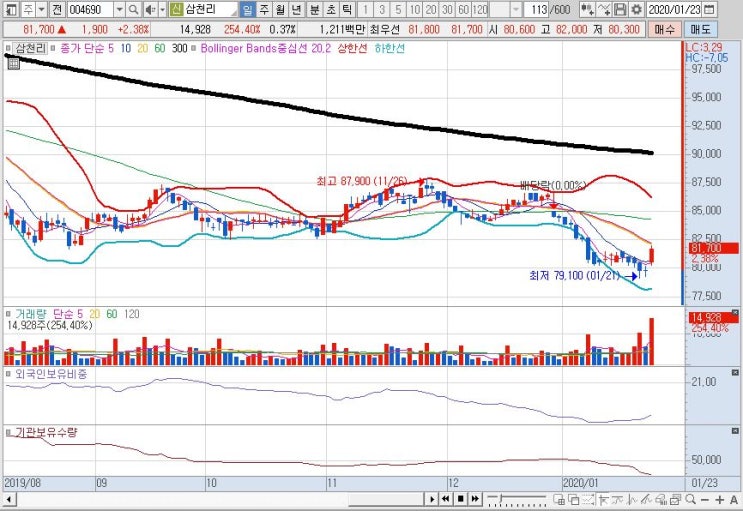The height and width of the screenshot is (511, 743).
Task: Click the magnifier zoom icon in the bottom bar
Action: point(690,499)
